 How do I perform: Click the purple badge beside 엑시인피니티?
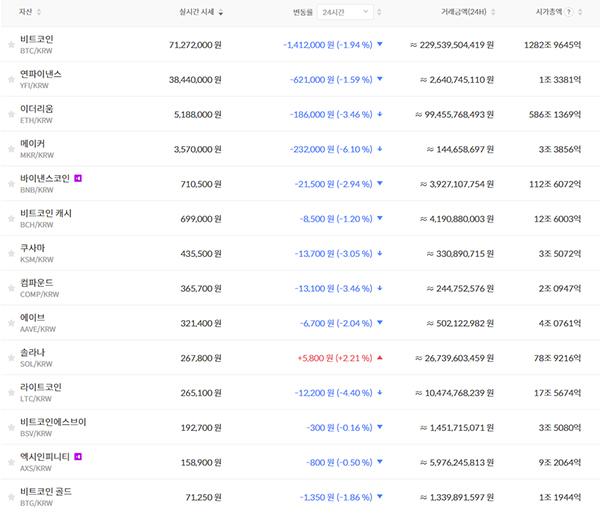click(79, 456)
